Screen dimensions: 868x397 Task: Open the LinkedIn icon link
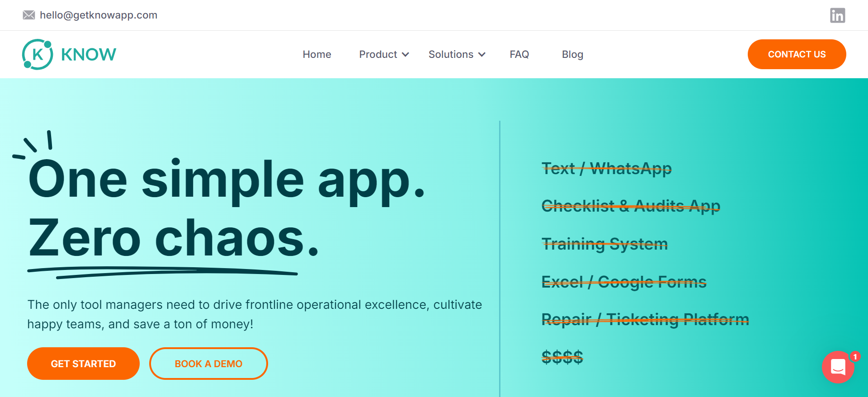pyautogui.click(x=837, y=15)
